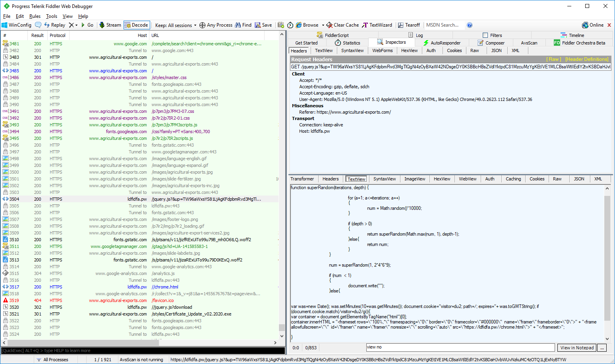Clear Cache via toolbar

pyautogui.click(x=342, y=25)
